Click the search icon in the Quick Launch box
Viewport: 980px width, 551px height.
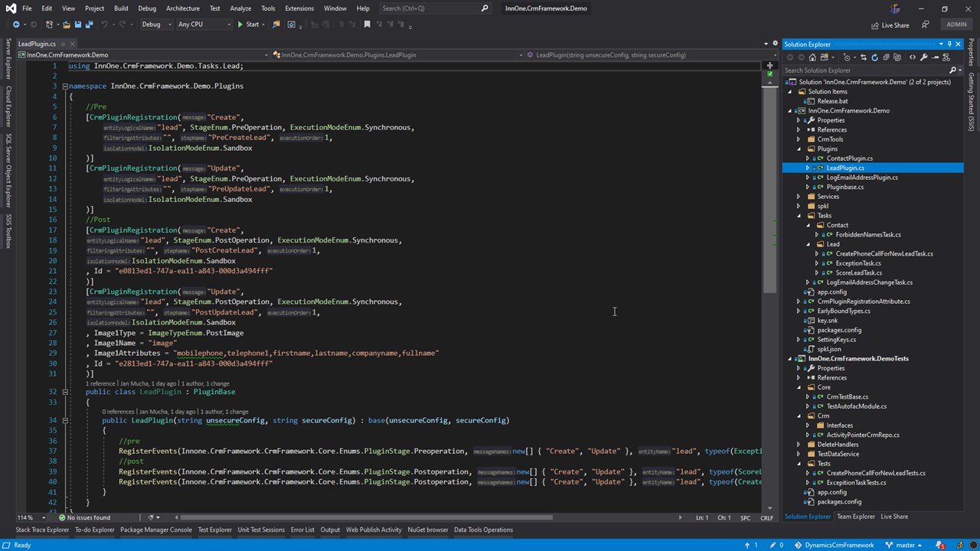[485, 8]
